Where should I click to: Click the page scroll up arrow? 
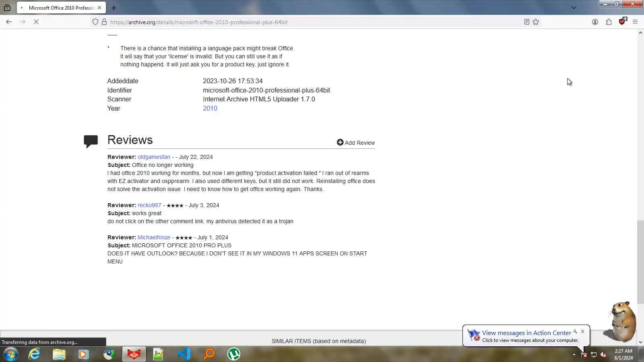(x=640, y=33)
